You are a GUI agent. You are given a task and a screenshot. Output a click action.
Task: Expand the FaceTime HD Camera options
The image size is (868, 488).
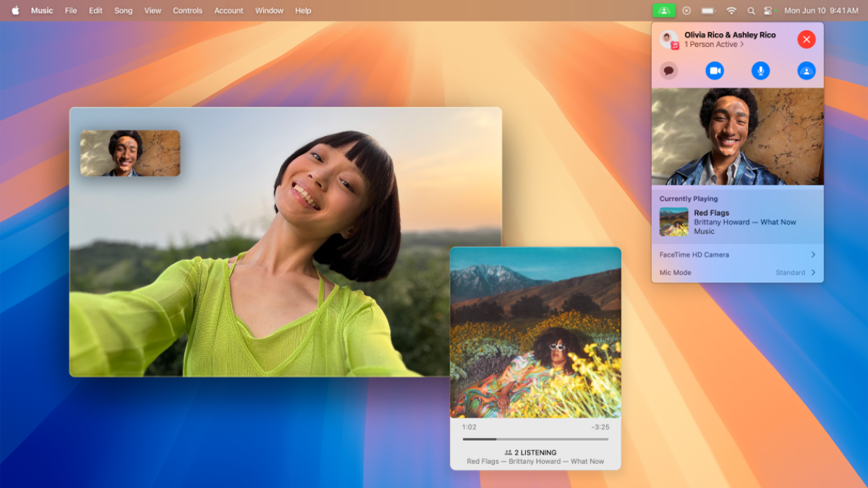[x=736, y=254]
